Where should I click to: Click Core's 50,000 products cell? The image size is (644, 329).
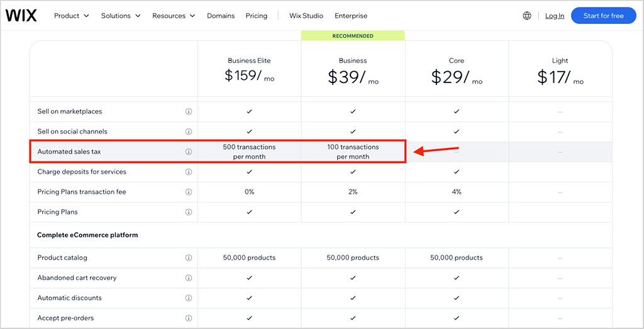(457, 257)
